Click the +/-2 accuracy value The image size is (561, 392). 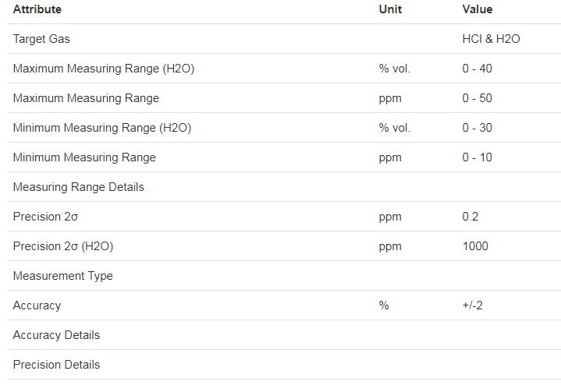point(472,305)
